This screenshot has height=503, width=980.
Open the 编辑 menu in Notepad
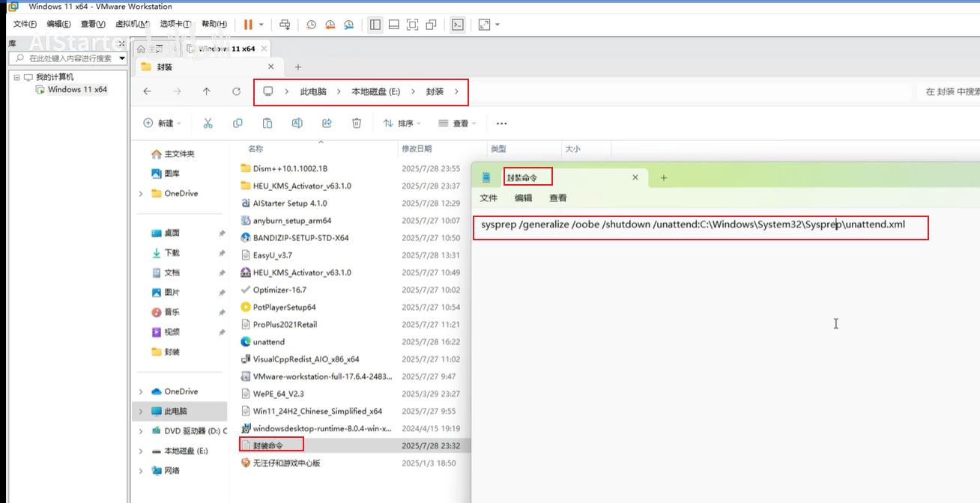[523, 198]
